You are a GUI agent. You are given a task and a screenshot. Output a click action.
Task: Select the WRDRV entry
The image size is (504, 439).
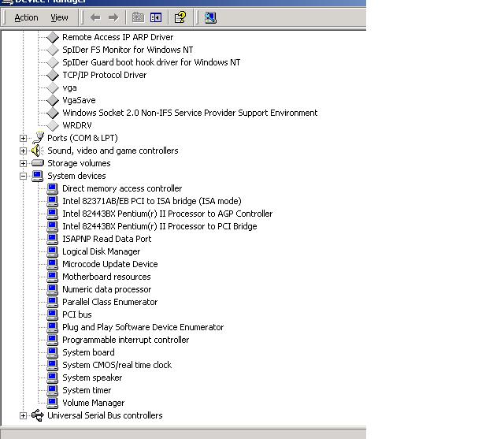point(77,125)
